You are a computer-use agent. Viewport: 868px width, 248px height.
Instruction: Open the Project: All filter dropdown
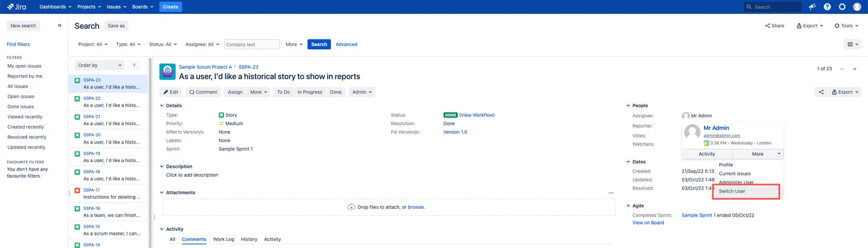[x=93, y=44]
